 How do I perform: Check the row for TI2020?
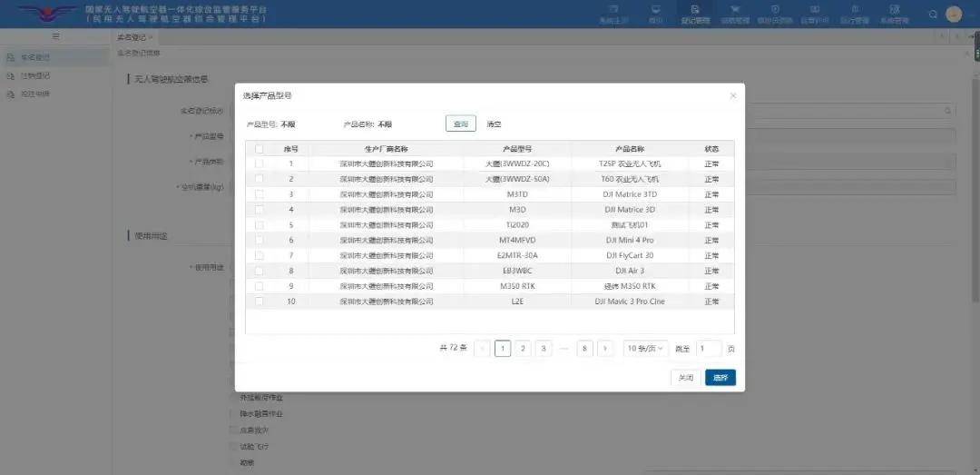(259, 224)
